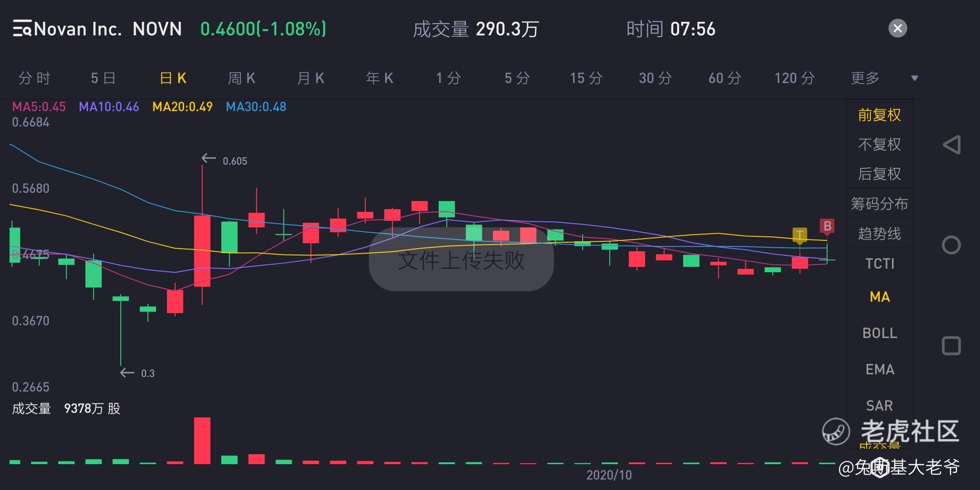Screen dimensions: 980x490
Task: Select the BOLL indicator
Action: (879, 333)
